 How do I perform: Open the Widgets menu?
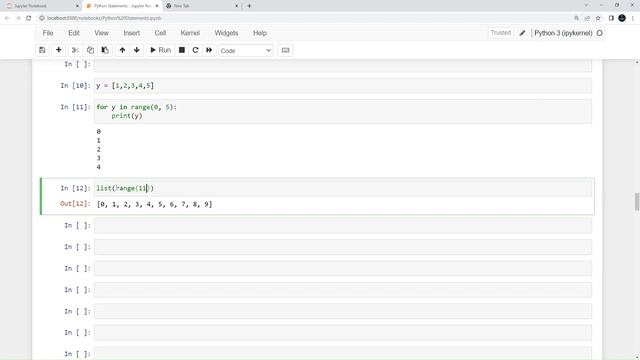tap(226, 33)
